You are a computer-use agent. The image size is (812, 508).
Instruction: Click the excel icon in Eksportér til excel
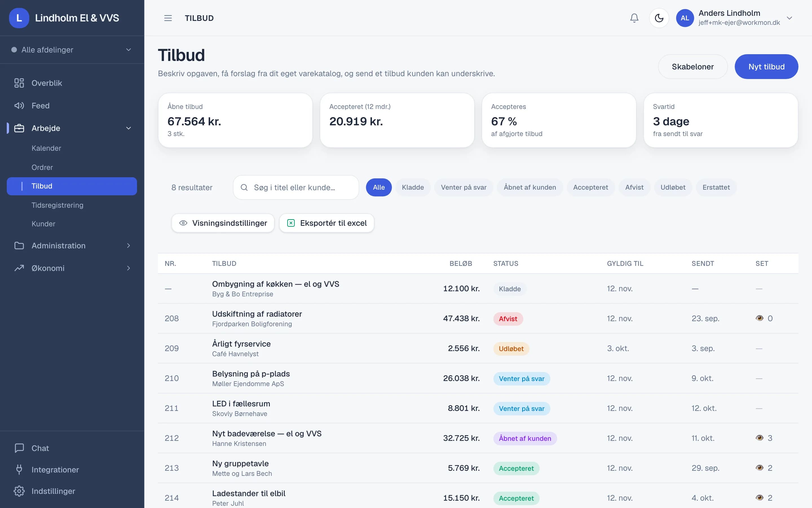click(291, 223)
